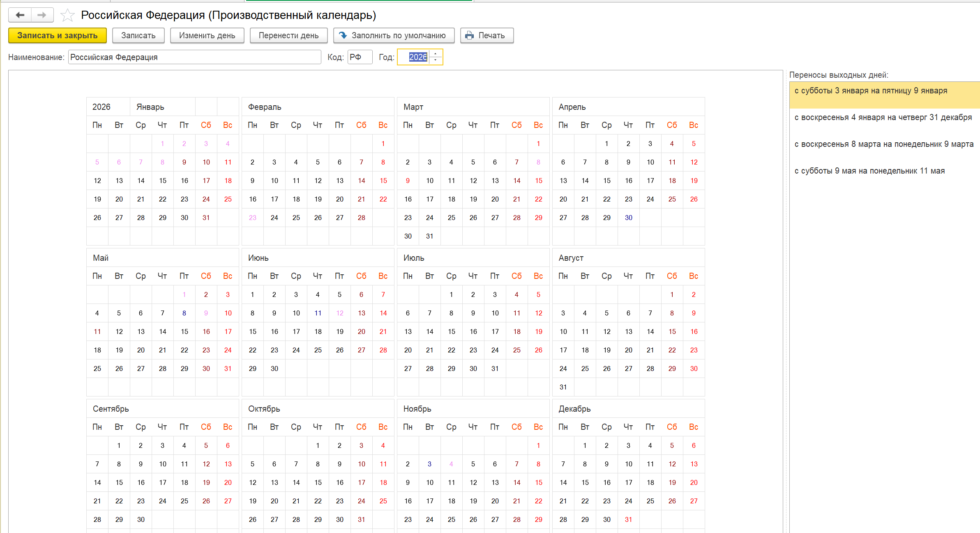Click the Код field containing РФ
Image resolution: width=980 pixels, height=533 pixels.
360,57
